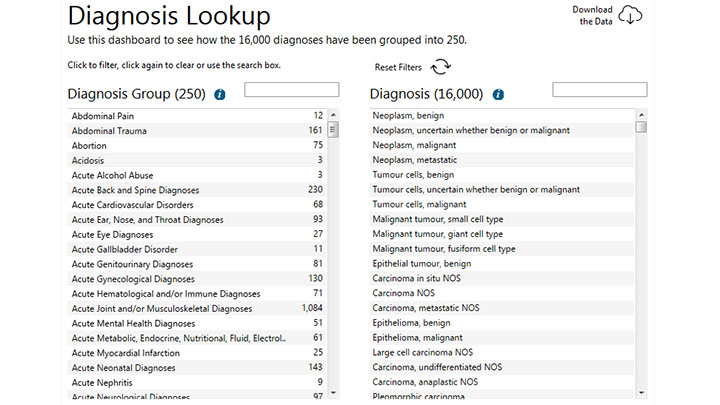The width and height of the screenshot is (720, 405).
Task: Select Tumour cells, benign diagnosis
Action: pyautogui.click(x=502, y=174)
